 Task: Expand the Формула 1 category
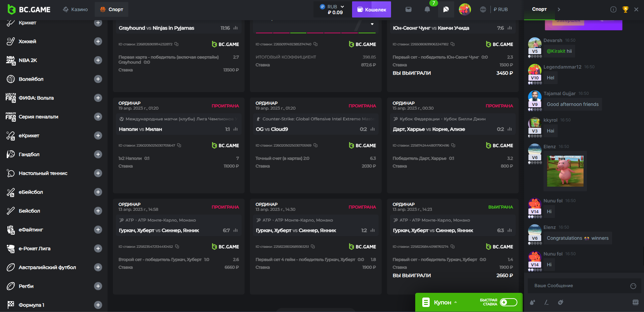98,305
